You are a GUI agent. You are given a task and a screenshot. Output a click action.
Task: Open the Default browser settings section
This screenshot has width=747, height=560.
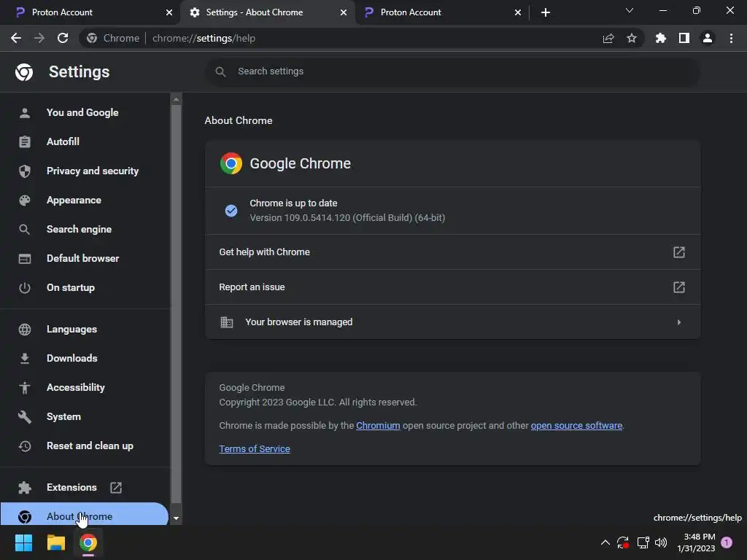(x=85, y=259)
